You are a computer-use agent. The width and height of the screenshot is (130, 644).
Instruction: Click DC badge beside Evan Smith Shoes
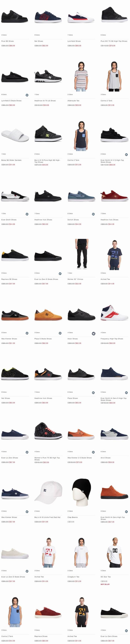pos(27,214)
